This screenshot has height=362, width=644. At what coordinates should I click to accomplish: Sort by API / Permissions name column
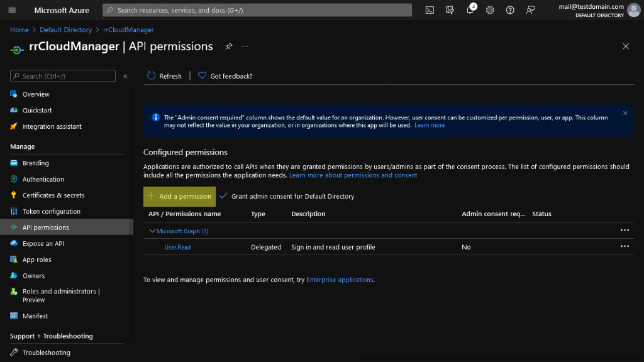(x=184, y=214)
